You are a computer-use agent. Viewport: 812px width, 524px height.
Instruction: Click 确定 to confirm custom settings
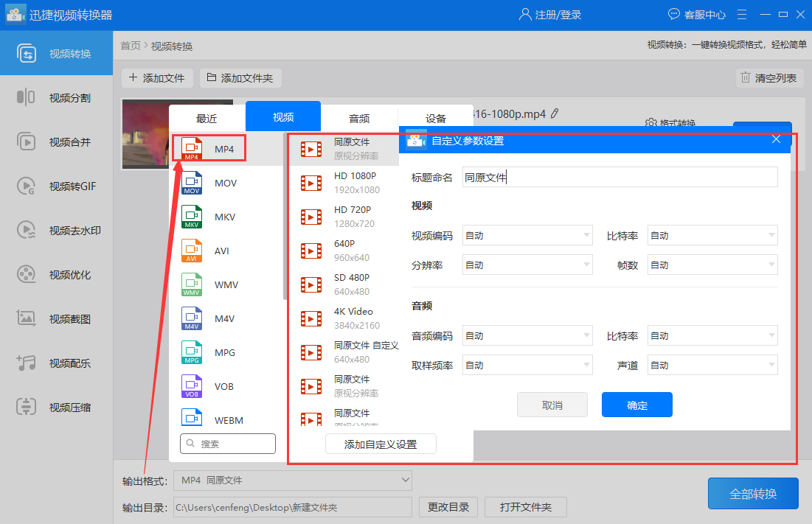(x=637, y=405)
